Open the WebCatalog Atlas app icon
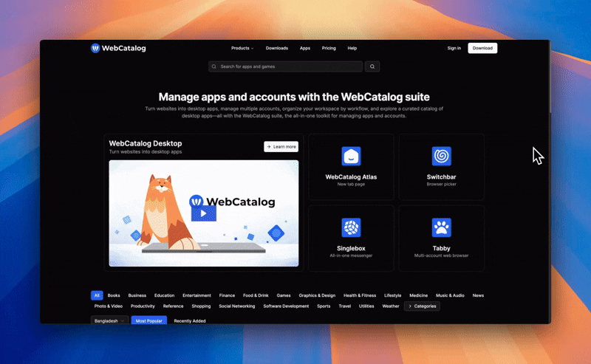This screenshot has height=364, width=591. [x=351, y=156]
